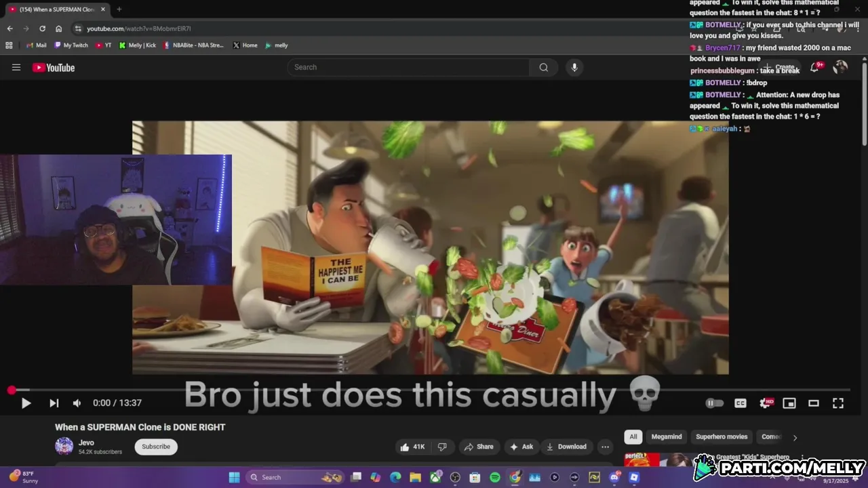Select the All filter chip
Image resolution: width=868 pixels, height=488 pixels.
633,436
